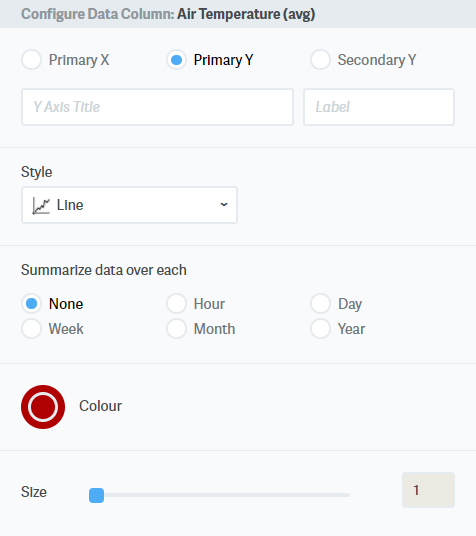This screenshot has height=536, width=476.
Task: Click the Size slider handle
Action: pyautogui.click(x=96, y=495)
